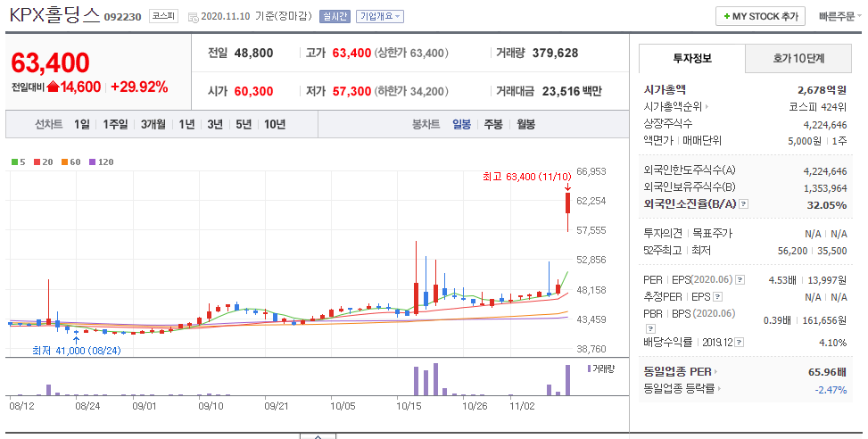This screenshot has height=439, width=868.
Task: Click the 외국인소진율 32.05% value
Action: [x=826, y=205]
